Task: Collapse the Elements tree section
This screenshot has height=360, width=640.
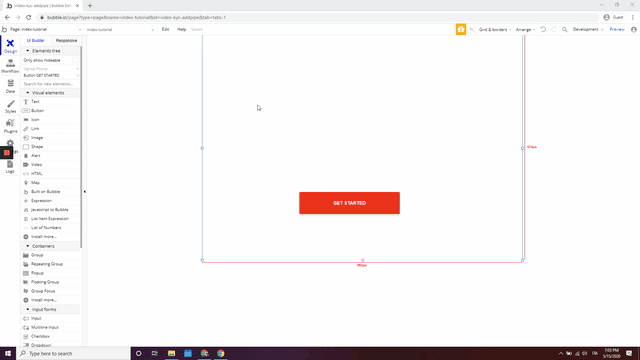Action: pos(28,51)
